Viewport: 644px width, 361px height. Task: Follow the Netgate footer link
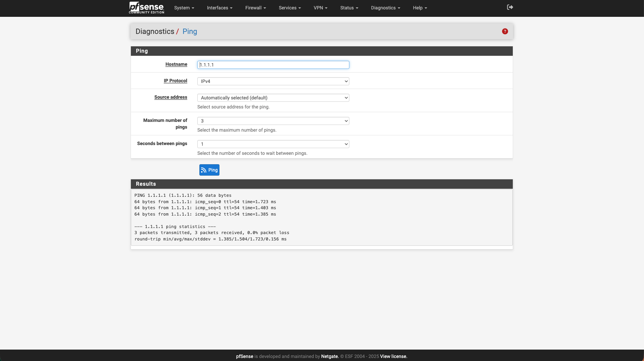[x=330, y=356]
